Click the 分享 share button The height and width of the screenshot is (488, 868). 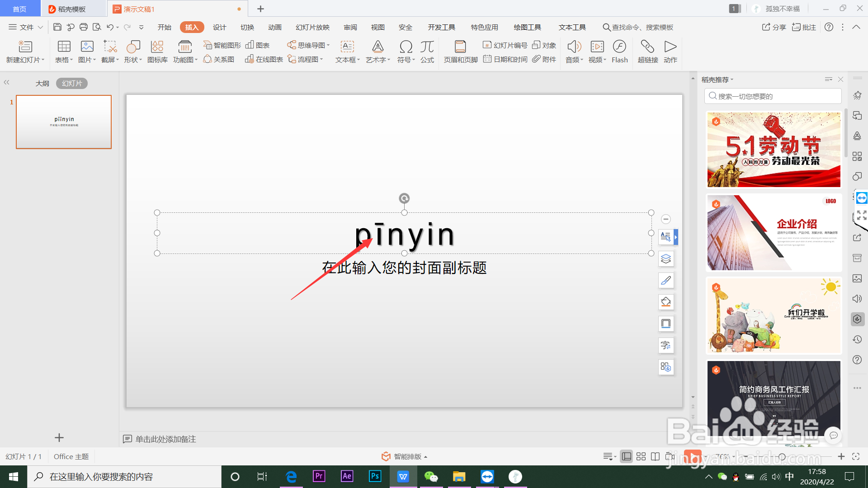(x=774, y=27)
